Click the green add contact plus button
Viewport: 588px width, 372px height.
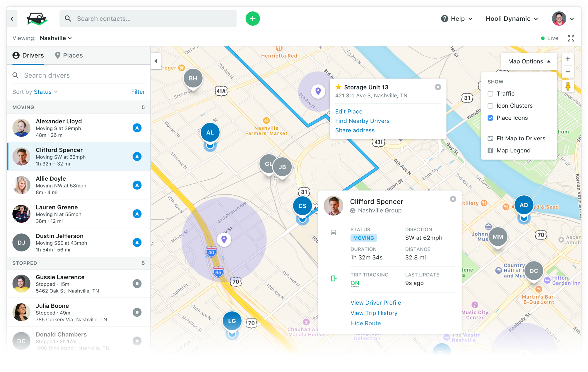click(252, 19)
